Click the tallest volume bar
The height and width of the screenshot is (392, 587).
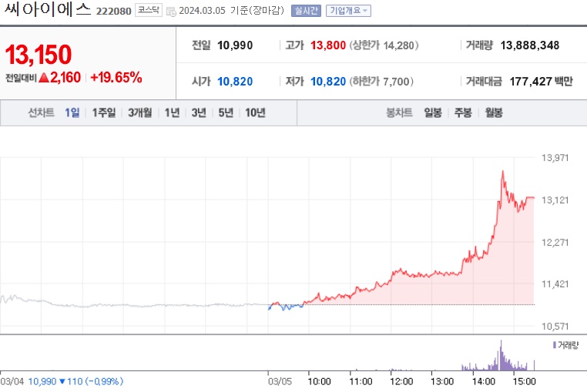501,355
